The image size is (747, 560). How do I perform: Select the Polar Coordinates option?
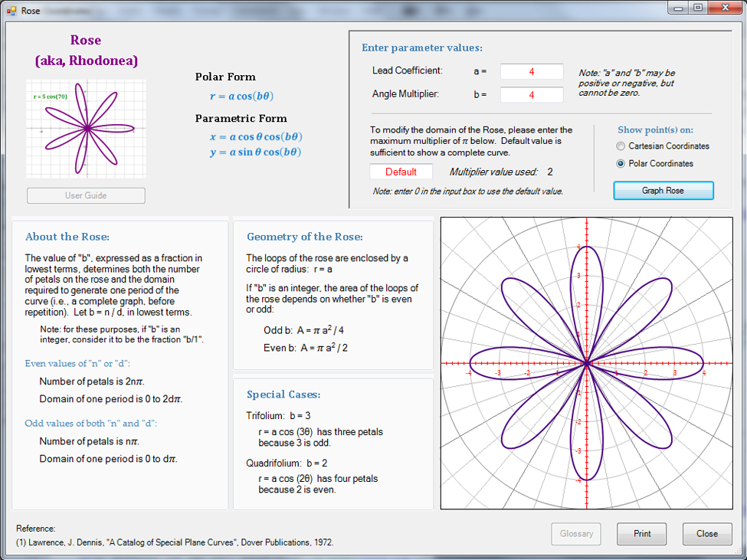pyautogui.click(x=621, y=164)
